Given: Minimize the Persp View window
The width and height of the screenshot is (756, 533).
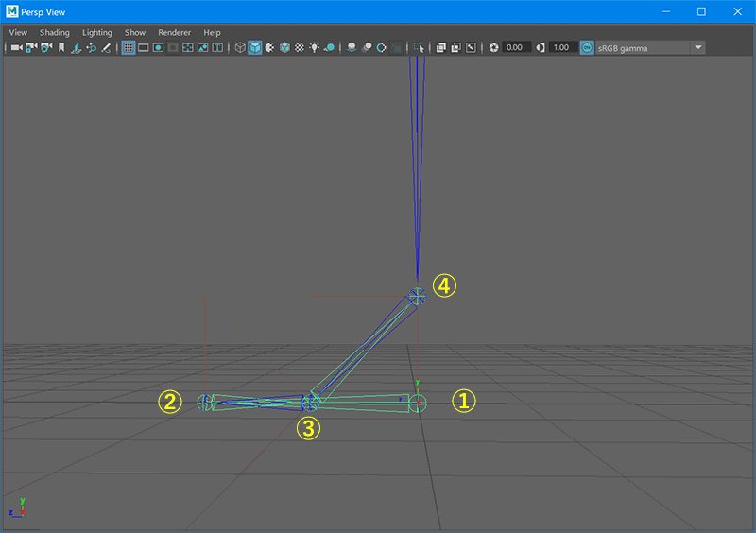Looking at the screenshot, I should [666, 11].
